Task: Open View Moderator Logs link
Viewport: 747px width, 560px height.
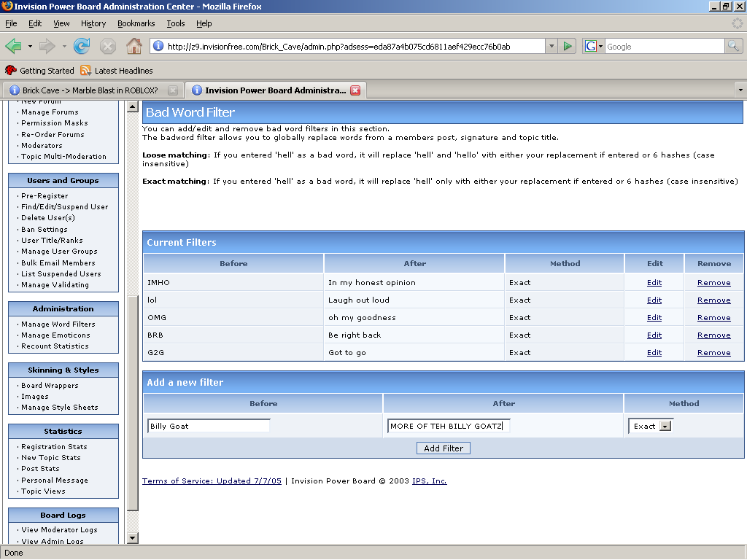Action: pos(59,529)
